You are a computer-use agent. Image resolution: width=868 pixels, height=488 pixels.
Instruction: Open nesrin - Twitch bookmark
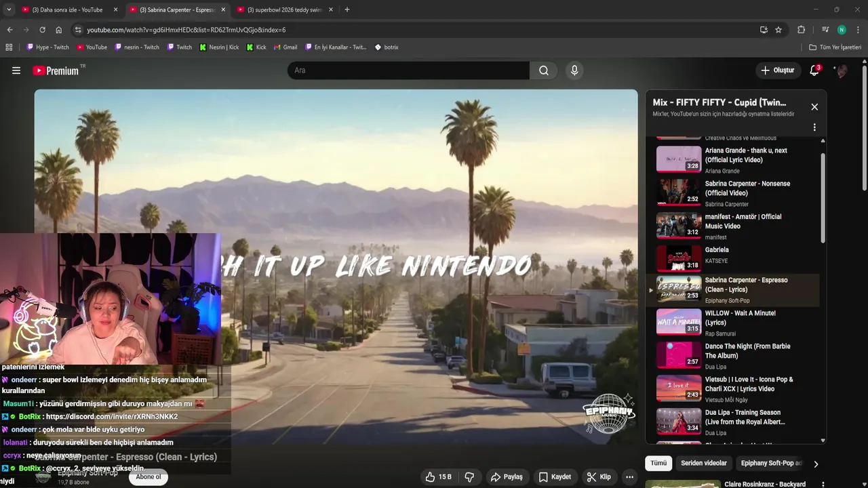[x=137, y=47]
